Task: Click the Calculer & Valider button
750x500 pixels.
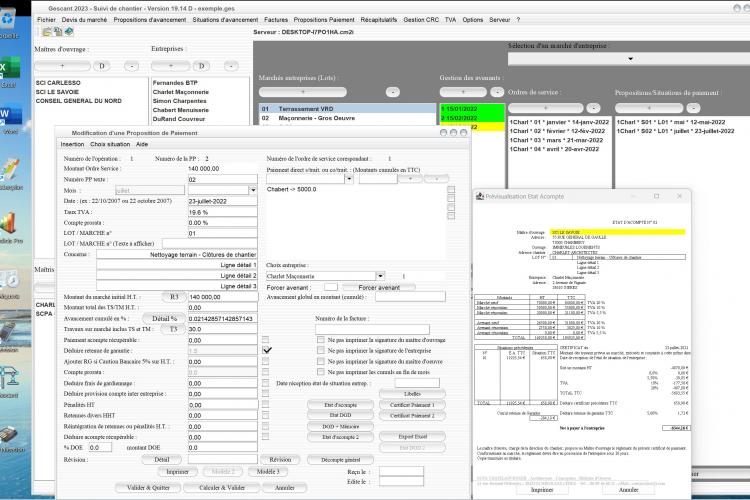Action: point(222,488)
